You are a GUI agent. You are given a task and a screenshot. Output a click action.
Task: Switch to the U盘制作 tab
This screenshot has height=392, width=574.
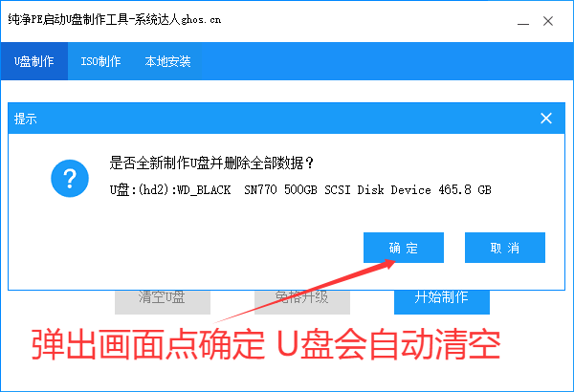34,62
